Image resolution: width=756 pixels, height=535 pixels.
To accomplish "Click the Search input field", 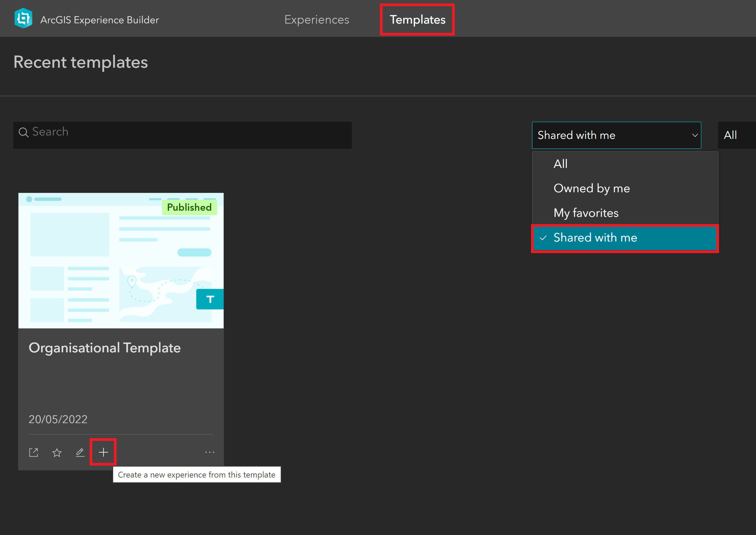I will [x=183, y=135].
